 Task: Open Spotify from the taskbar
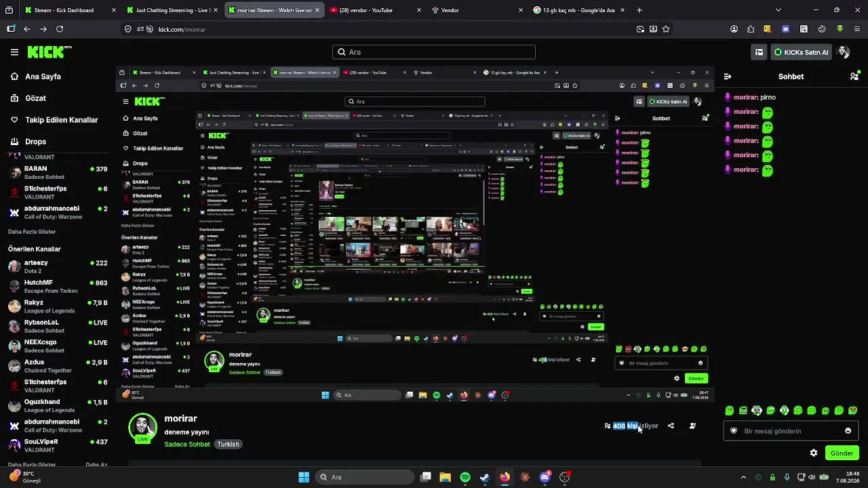[465, 477]
